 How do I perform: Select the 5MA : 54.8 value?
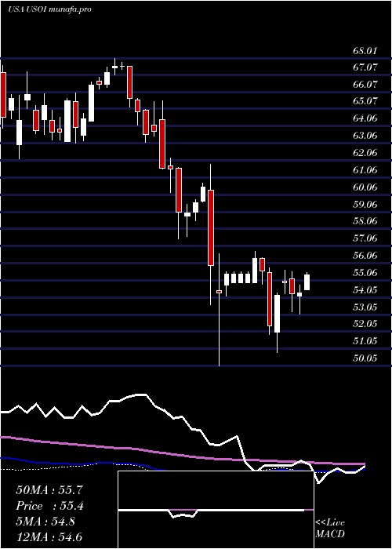click(x=45, y=522)
